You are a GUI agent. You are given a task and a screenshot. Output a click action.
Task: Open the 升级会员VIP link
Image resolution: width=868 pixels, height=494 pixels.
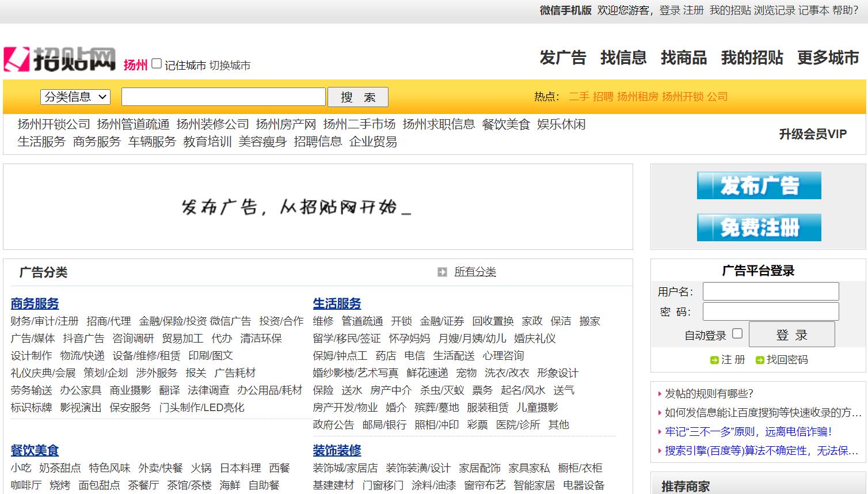click(x=813, y=134)
